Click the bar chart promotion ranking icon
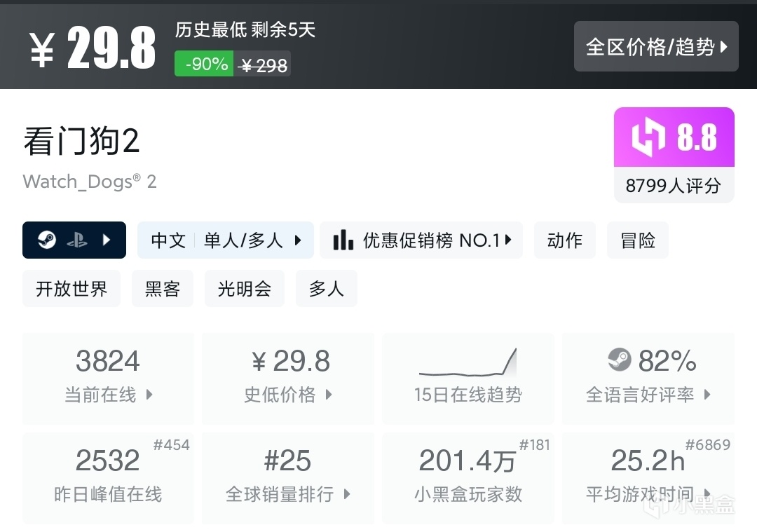The image size is (757, 532). [343, 240]
